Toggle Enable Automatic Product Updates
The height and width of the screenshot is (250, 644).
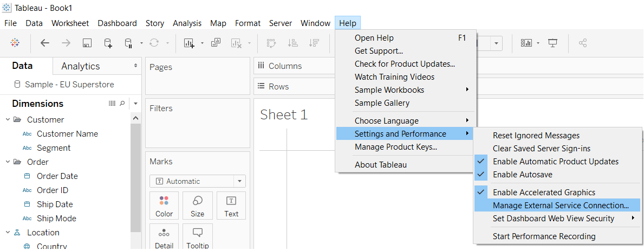click(x=557, y=162)
